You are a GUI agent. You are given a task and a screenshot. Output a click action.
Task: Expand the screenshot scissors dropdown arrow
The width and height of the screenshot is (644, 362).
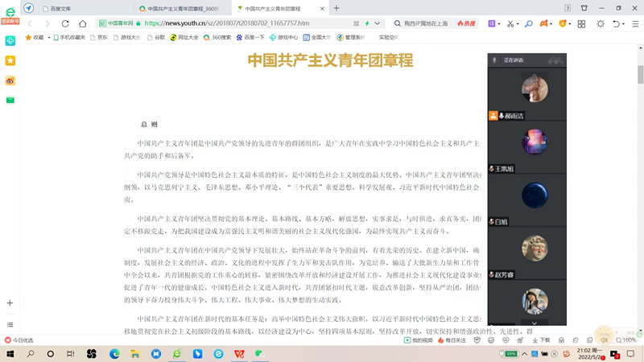click(518, 24)
